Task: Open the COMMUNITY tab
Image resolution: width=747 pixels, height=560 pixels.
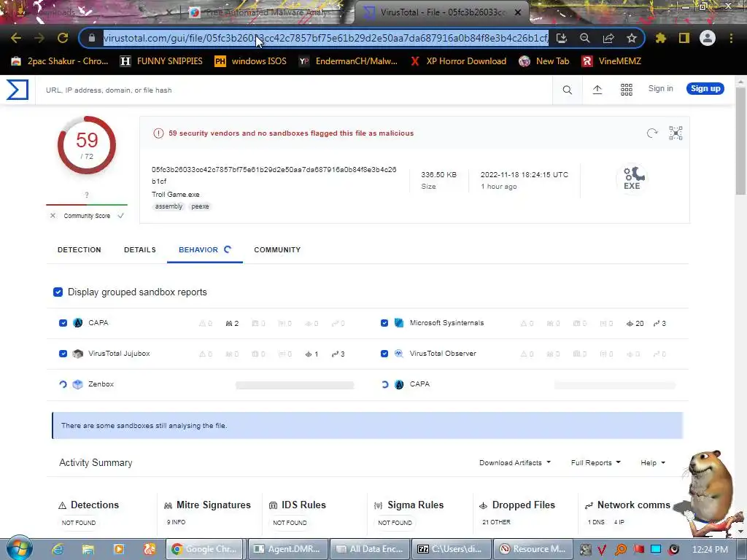Action: 277,249
